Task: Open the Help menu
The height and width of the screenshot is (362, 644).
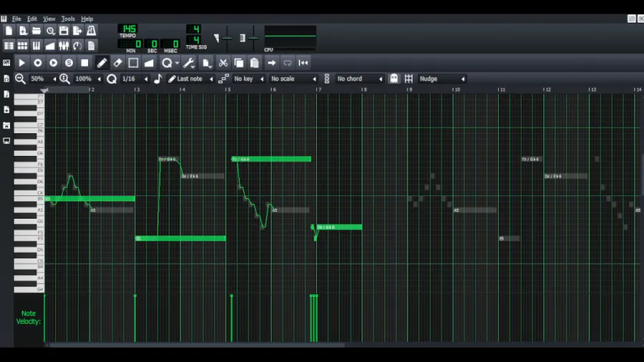Action: point(87,19)
